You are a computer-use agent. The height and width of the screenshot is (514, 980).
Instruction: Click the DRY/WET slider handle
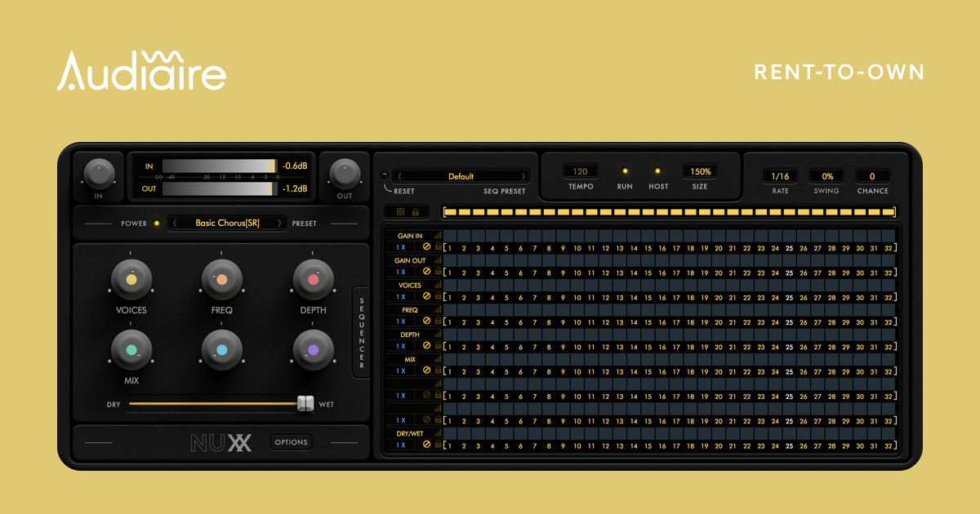coord(305,403)
